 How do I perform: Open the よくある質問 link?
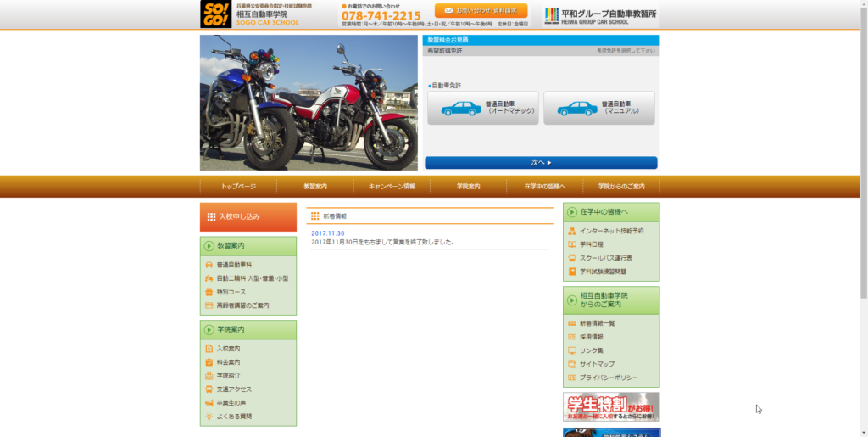coord(234,417)
